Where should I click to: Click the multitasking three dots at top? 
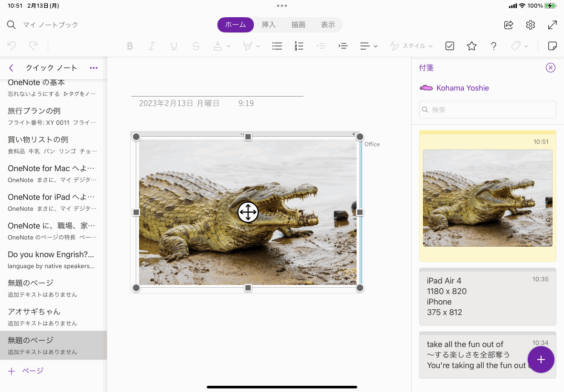[282, 6]
